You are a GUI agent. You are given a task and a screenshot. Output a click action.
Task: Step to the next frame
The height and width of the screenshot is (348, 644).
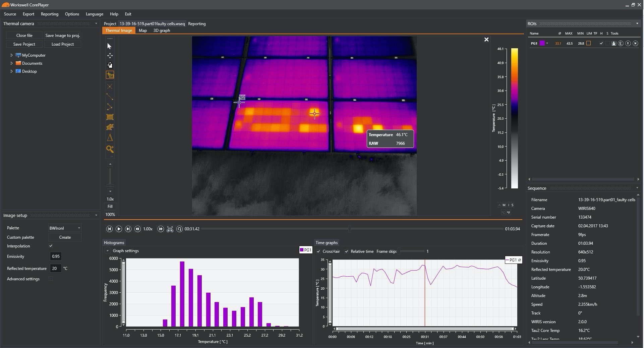128,229
